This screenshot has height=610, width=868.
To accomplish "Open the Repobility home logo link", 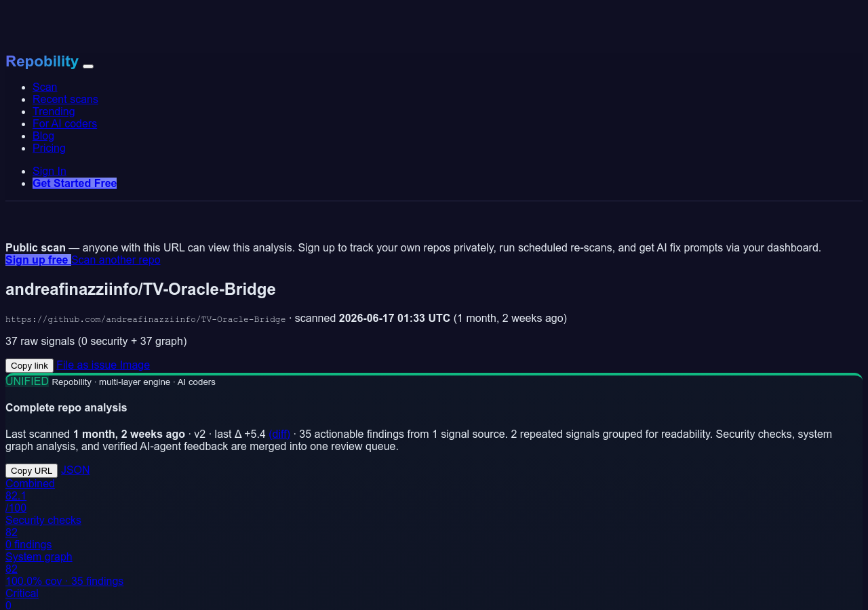I will (42, 61).
